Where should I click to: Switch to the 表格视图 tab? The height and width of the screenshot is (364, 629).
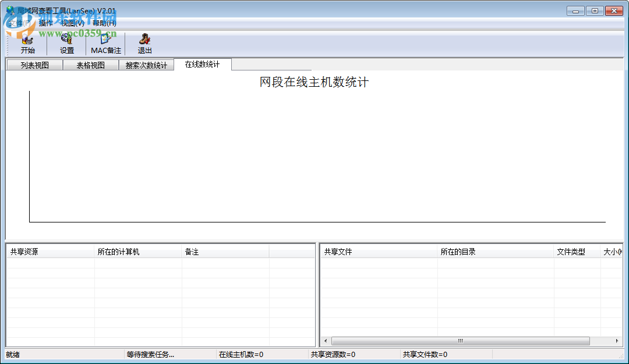(x=90, y=65)
